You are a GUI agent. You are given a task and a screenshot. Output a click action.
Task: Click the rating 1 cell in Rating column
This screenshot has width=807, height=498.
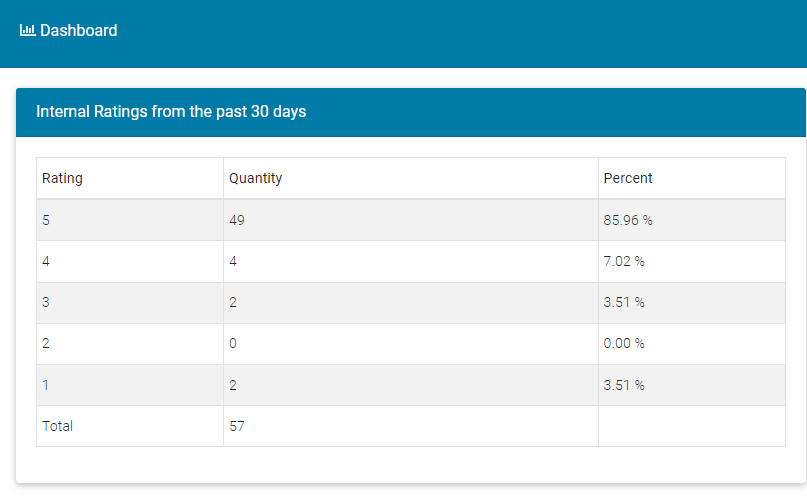[130, 385]
